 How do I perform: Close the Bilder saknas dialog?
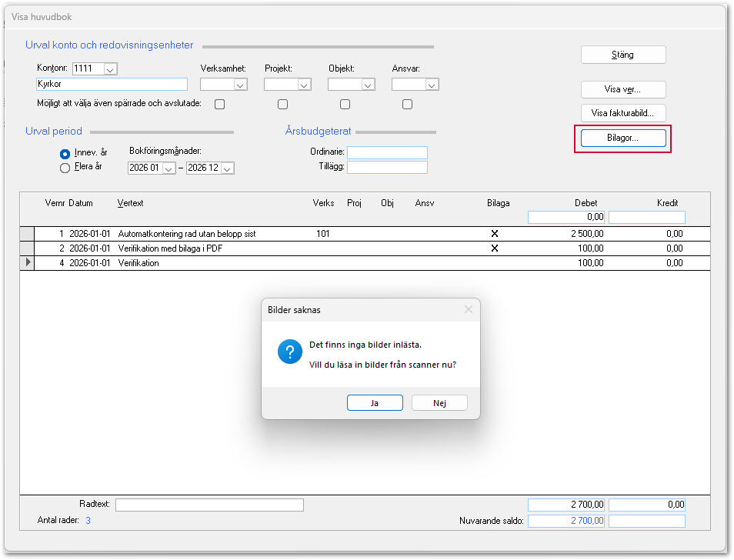[x=468, y=309]
